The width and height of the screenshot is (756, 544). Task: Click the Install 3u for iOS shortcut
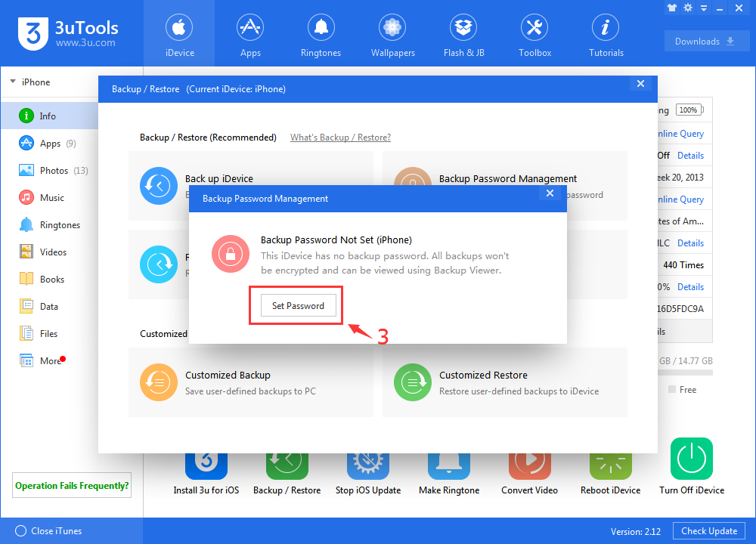pos(206,474)
